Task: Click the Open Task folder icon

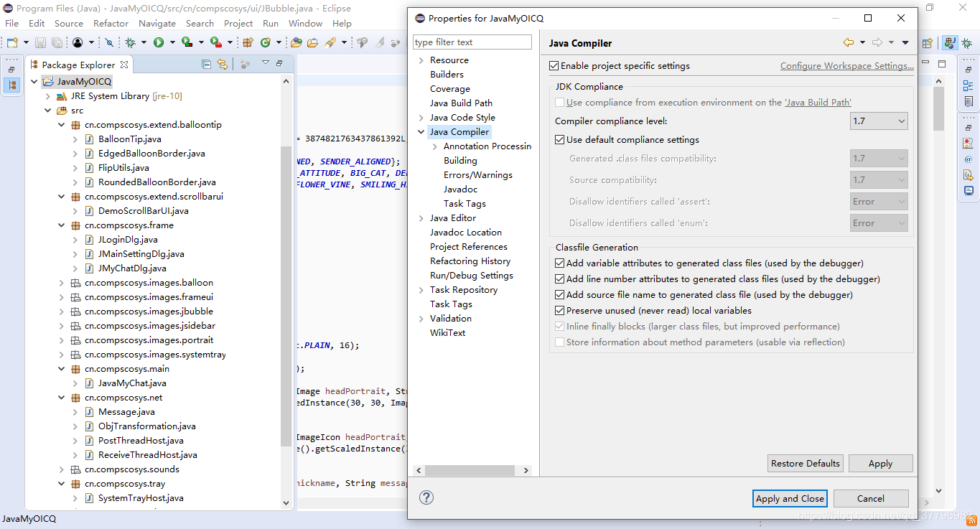Action: point(312,43)
